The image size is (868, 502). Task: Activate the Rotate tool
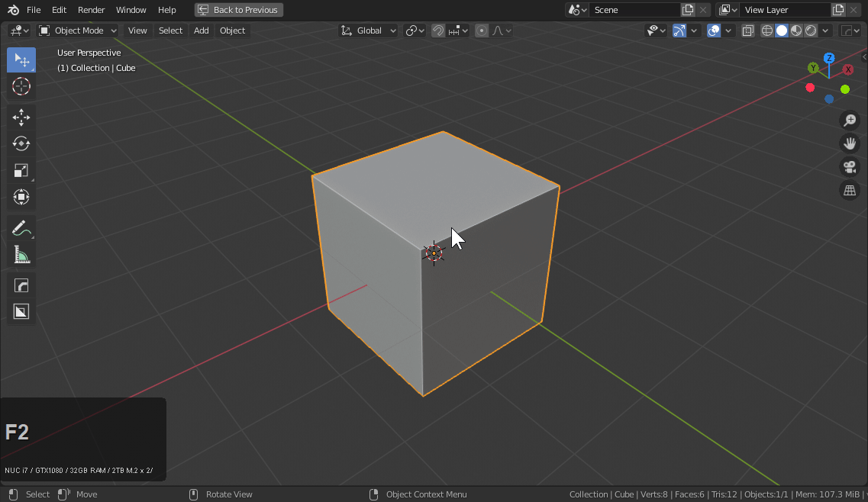(21, 143)
